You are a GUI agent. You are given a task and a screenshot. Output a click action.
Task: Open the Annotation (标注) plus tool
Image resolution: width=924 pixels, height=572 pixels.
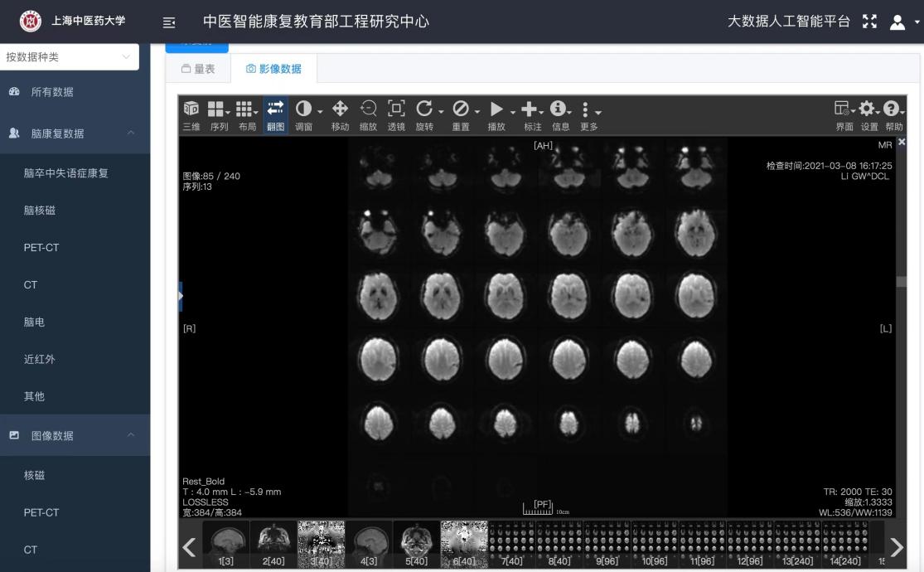click(x=528, y=109)
